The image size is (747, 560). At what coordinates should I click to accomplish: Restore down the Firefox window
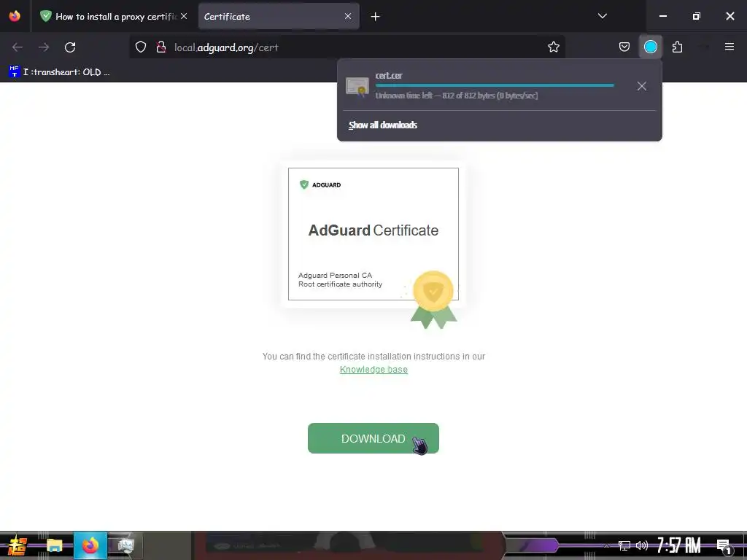click(x=697, y=16)
